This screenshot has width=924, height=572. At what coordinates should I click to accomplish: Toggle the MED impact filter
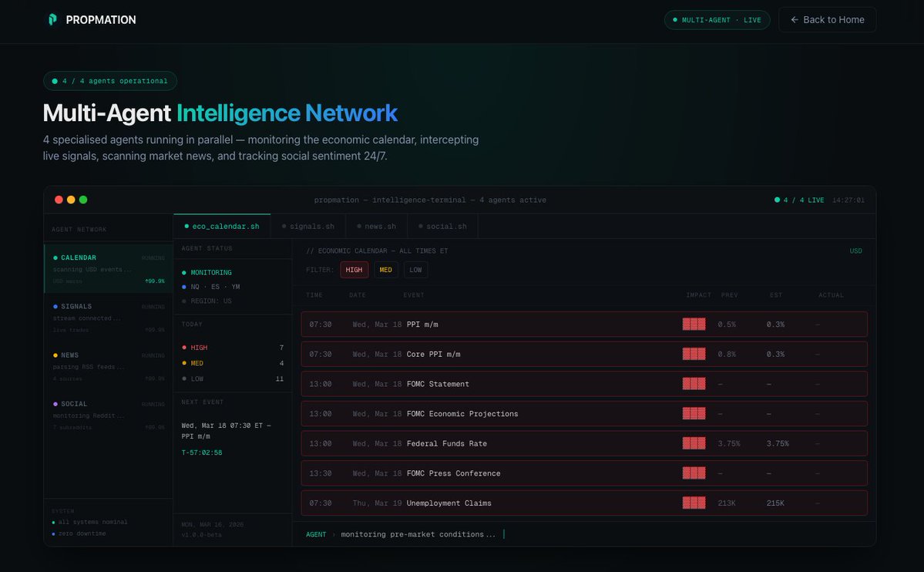tap(385, 270)
